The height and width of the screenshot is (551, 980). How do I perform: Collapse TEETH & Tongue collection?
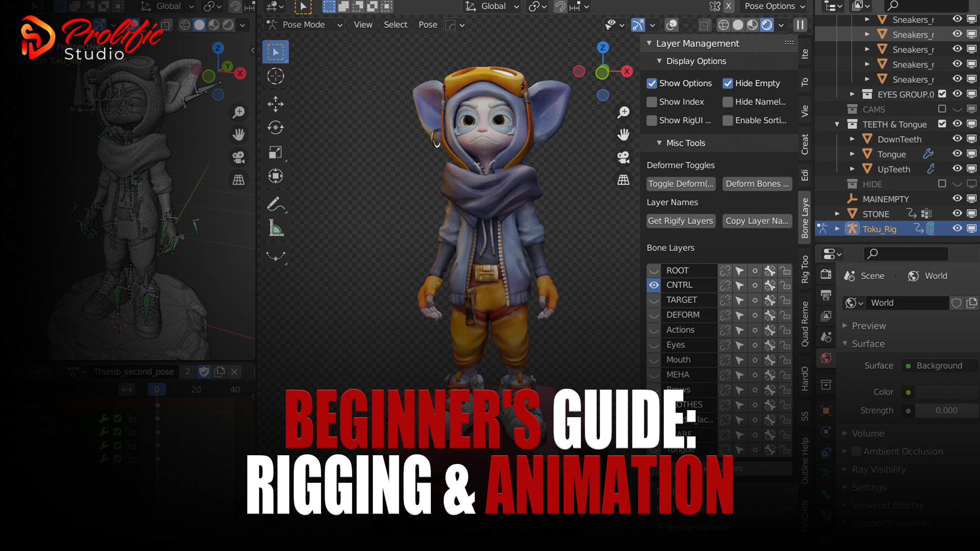coord(837,125)
